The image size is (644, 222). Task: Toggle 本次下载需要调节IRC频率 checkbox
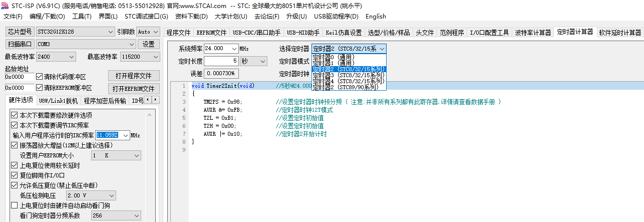point(14,125)
